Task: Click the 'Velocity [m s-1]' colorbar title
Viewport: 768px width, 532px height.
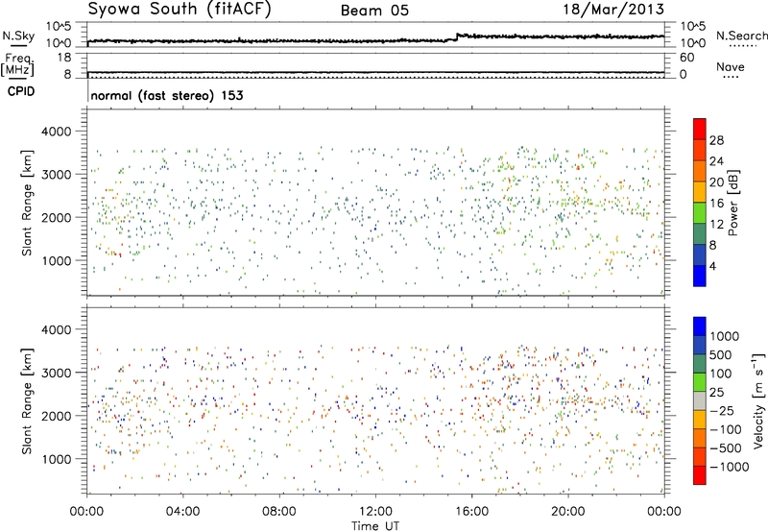Action: [758, 400]
